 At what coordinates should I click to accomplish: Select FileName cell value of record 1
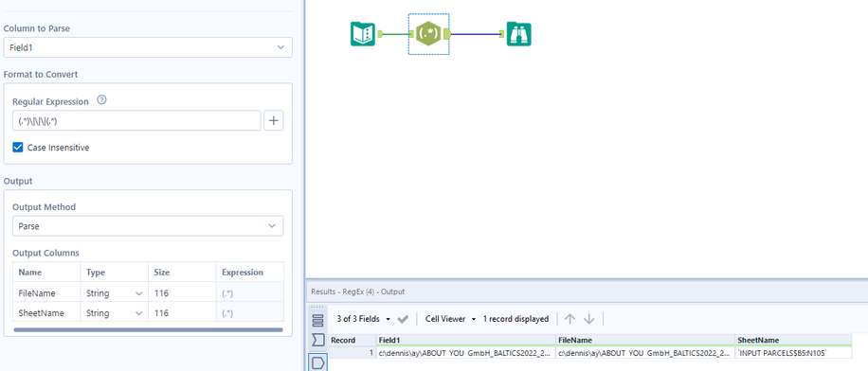(x=645, y=353)
